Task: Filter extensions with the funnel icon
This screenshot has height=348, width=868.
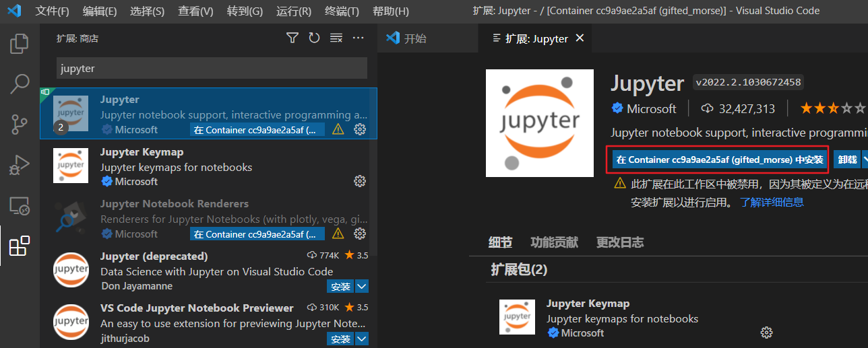Action: point(292,38)
